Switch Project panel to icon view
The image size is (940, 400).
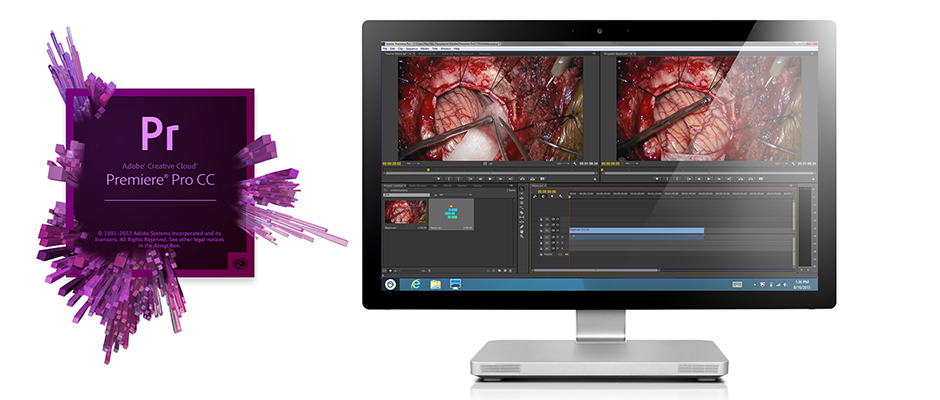point(390,270)
